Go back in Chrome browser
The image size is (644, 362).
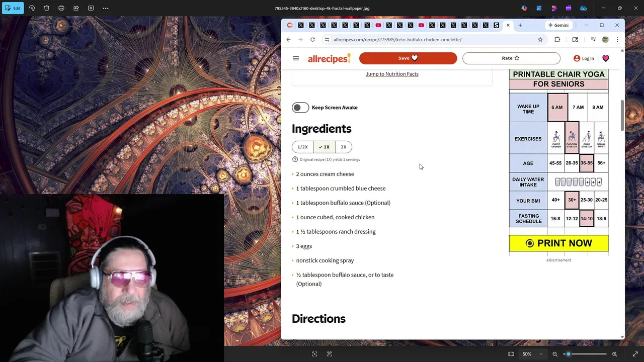(288, 40)
